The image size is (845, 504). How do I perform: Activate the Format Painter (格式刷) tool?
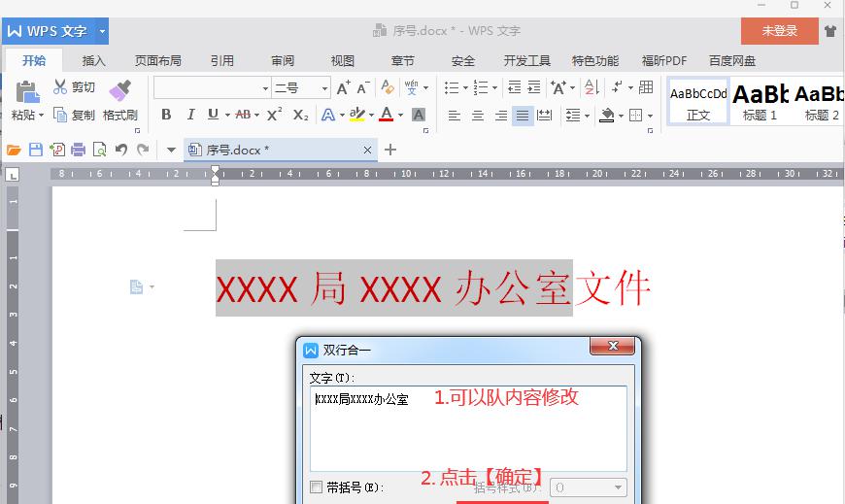(120, 100)
